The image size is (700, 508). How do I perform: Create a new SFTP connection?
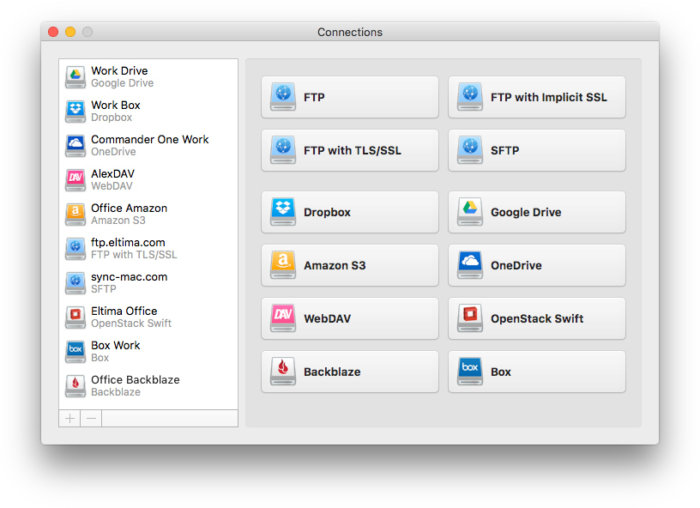pyautogui.click(x=537, y=150)
